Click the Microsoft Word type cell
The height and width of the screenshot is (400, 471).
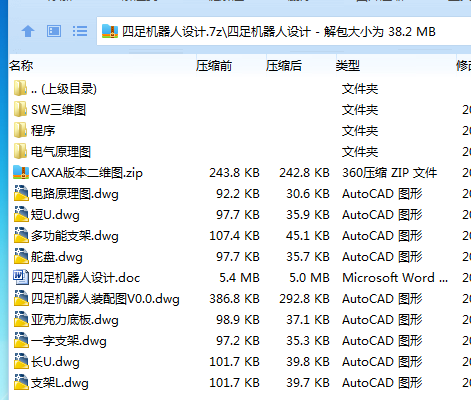tap(395, 278)
